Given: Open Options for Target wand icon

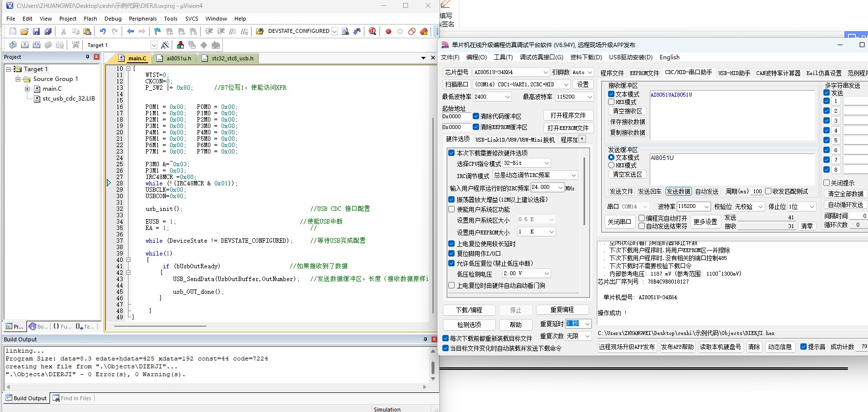Looking at the screenshot, I should pos(165,45).
